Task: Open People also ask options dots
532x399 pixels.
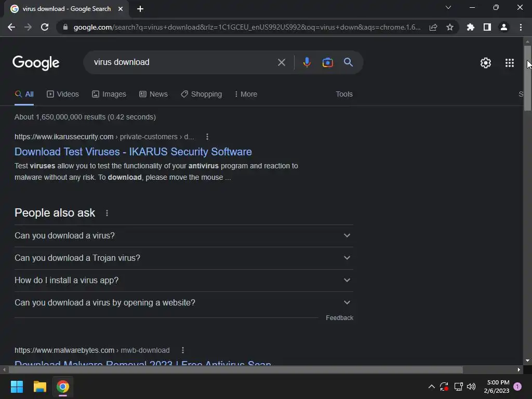Action: (107, 213)
